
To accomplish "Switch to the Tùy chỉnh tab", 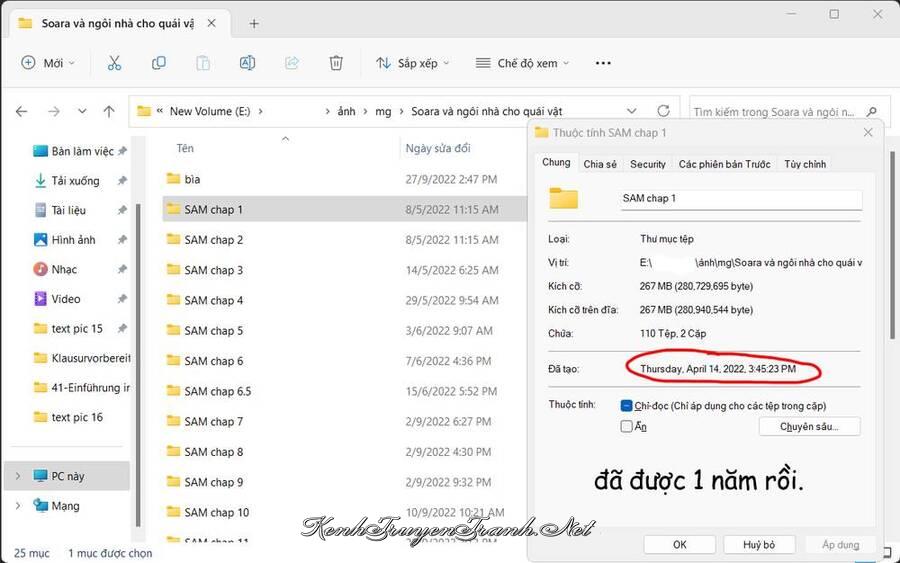I will (805, 164).
